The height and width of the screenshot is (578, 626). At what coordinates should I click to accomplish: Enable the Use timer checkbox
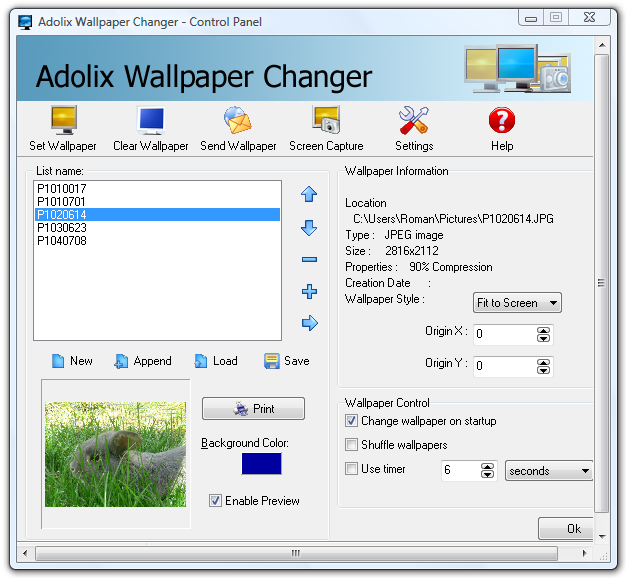click(351, 468)
